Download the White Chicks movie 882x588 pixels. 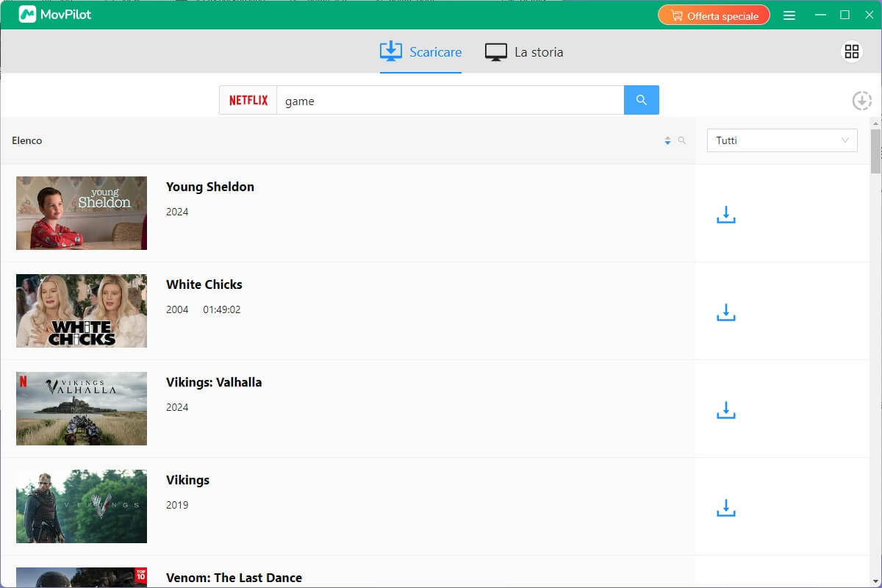coord(725,312)
